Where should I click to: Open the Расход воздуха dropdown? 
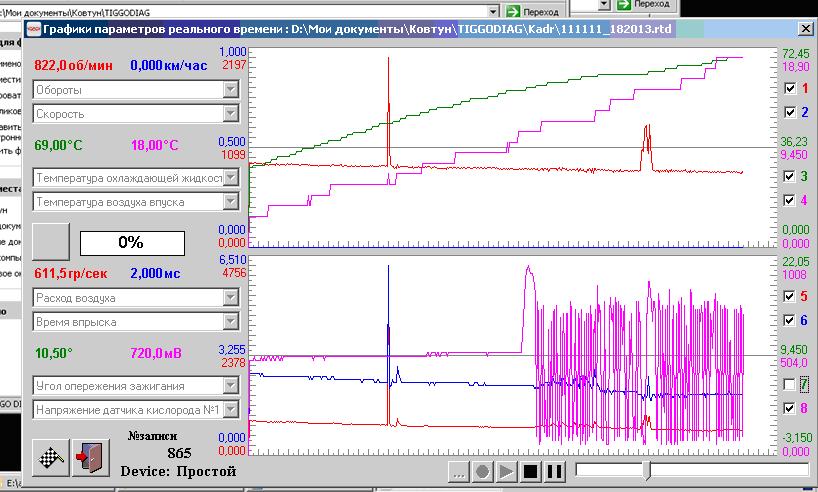tap(231, 298)
